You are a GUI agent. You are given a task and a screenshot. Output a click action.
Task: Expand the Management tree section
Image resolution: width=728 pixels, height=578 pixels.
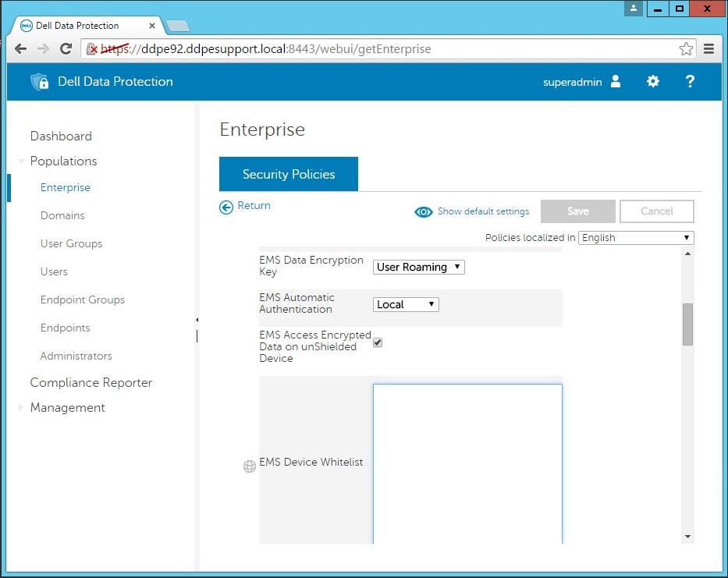[x=21, y=408]
